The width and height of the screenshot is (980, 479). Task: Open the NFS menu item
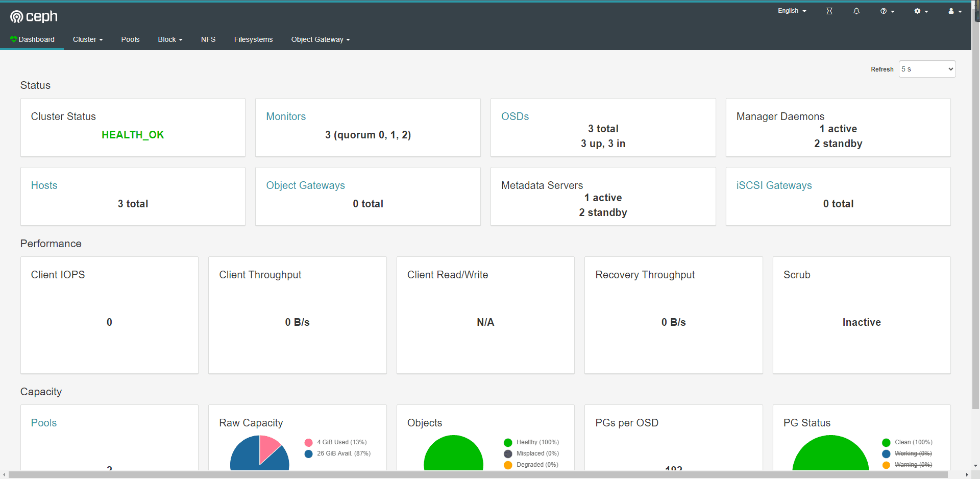(208, 39)
